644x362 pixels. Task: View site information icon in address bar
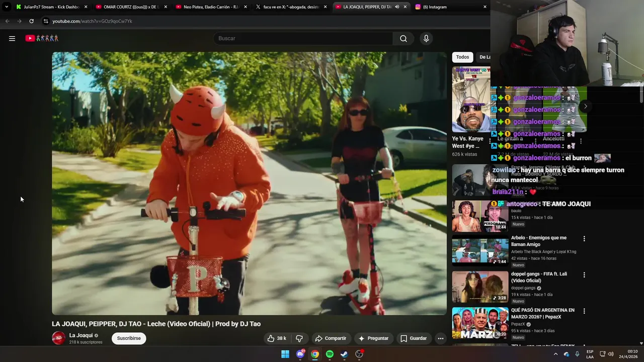(46, 21)
